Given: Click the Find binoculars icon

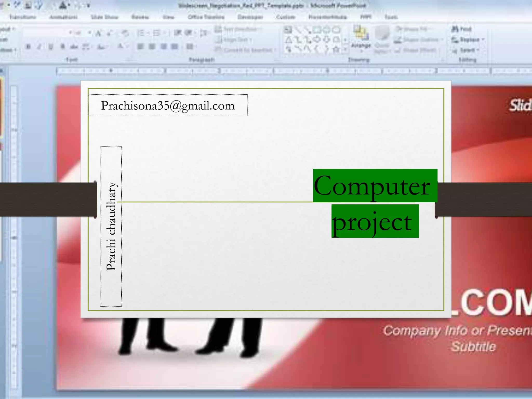Looking at the screenshot, I should click(455, 29).
